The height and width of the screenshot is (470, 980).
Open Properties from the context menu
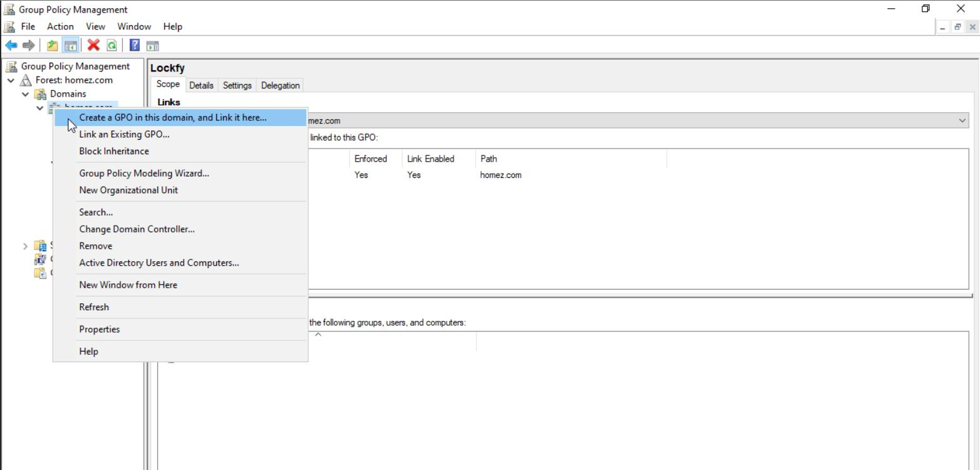click(x=180, y=329)
